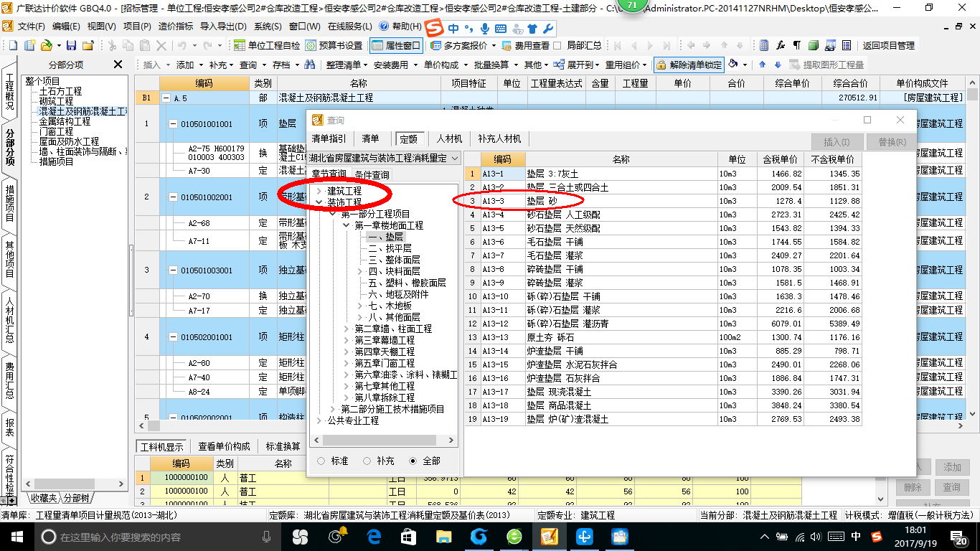Screen dimensions: 980x551
Task: Switch to 标准换算 bottom tab
Action: [283, 446]
